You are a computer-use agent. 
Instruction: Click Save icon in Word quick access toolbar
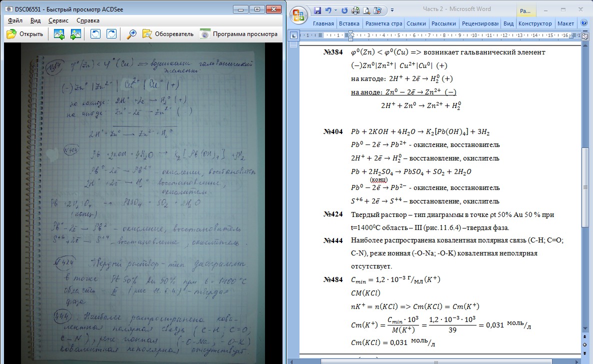[x=317, y=10]
